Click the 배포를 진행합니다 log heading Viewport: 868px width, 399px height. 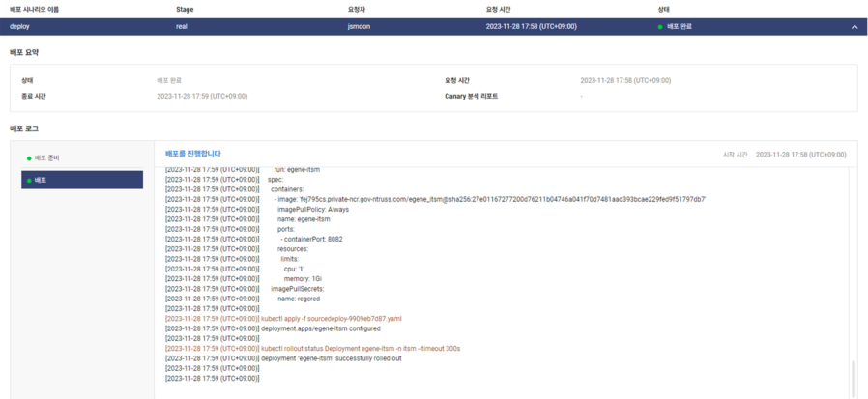193,154
